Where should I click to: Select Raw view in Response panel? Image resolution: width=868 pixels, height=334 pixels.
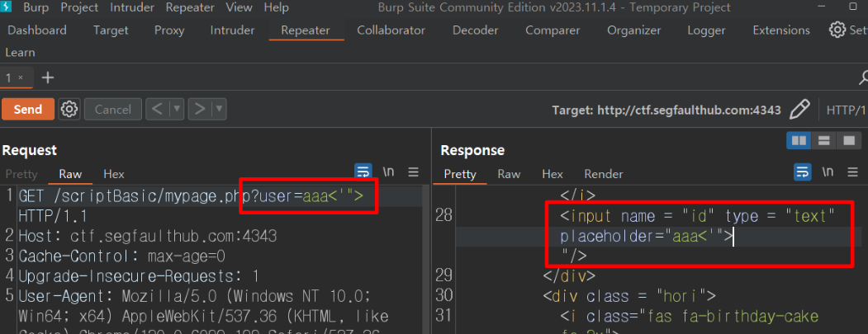[x=509, y=174]
